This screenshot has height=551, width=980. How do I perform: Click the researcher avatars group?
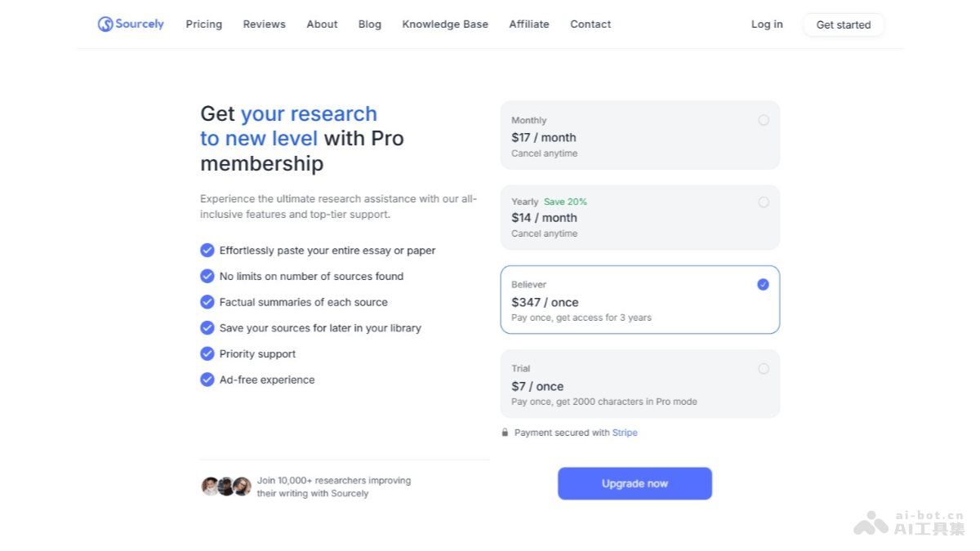226,487
